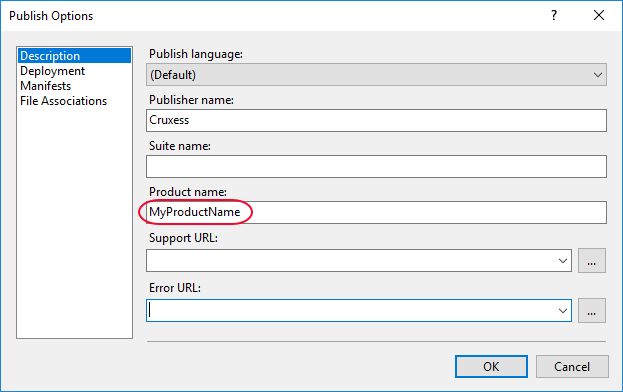
Task: Click the Product name text field
Action: (376, 212)
